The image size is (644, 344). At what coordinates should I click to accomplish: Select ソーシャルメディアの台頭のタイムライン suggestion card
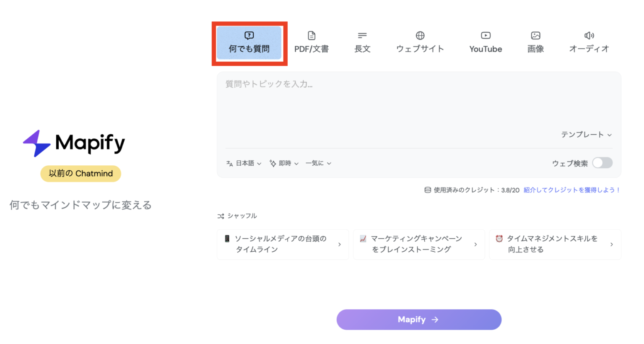(x=283, y=244)
